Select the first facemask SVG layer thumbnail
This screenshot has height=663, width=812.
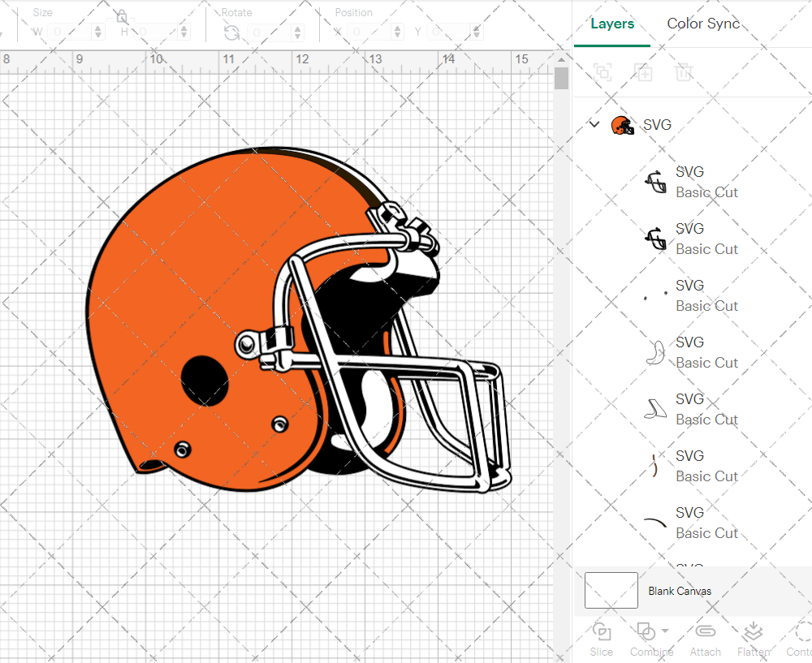click(655, 182)
